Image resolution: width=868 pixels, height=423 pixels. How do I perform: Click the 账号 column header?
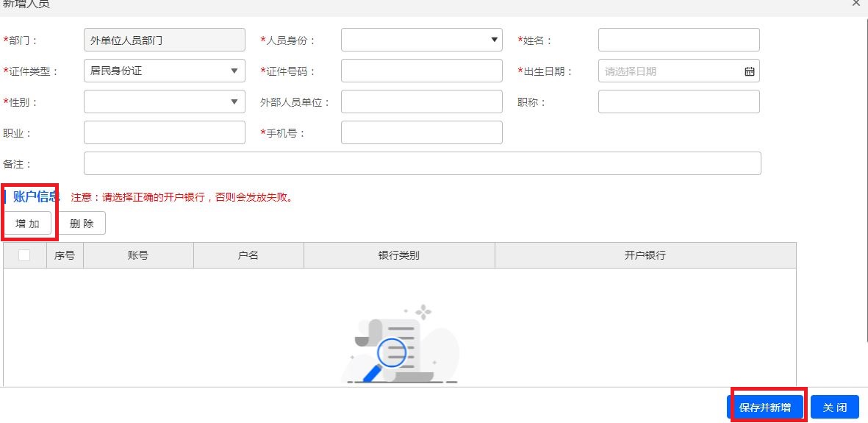(138, 255)
